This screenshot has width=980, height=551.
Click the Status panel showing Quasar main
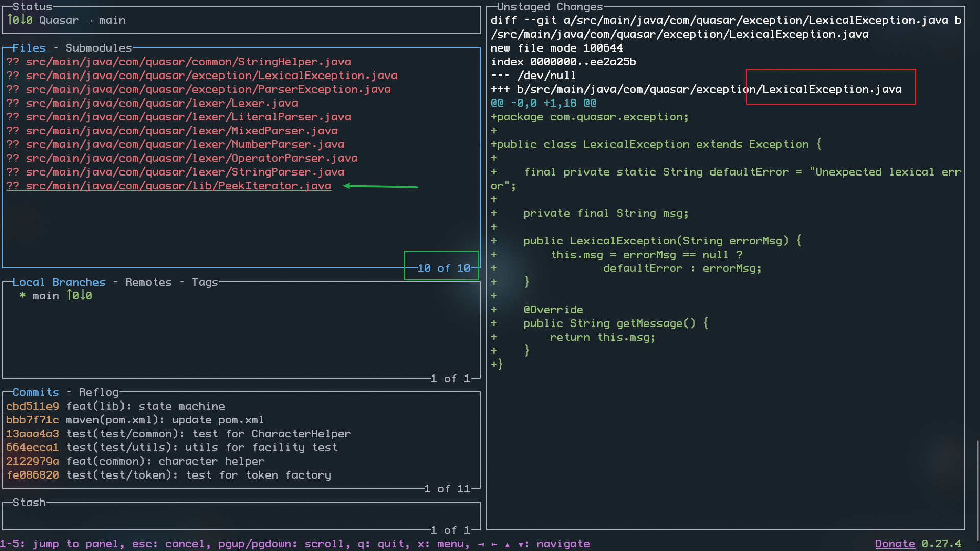click(241, 20)
